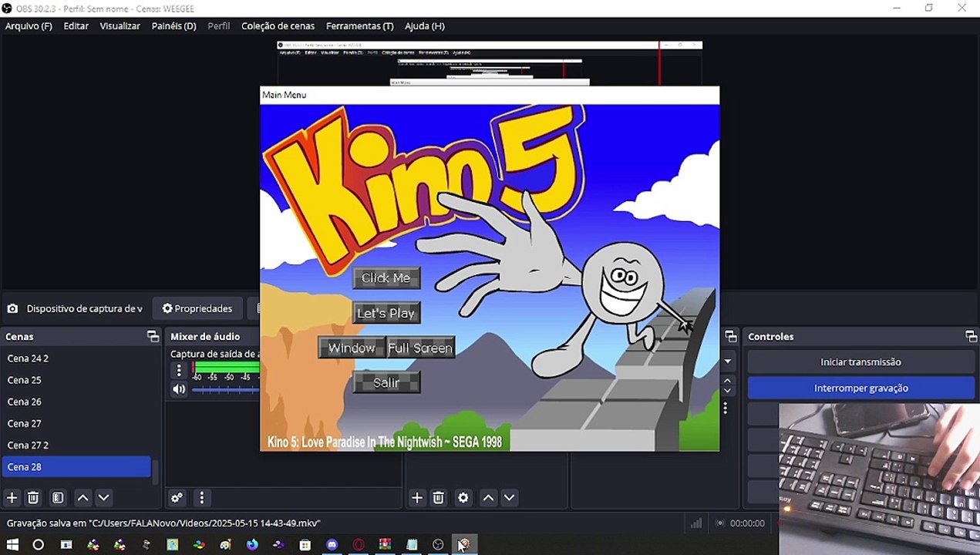Select scene Cena 27
This screenshot has height=555, width=980.
[77, 423]
